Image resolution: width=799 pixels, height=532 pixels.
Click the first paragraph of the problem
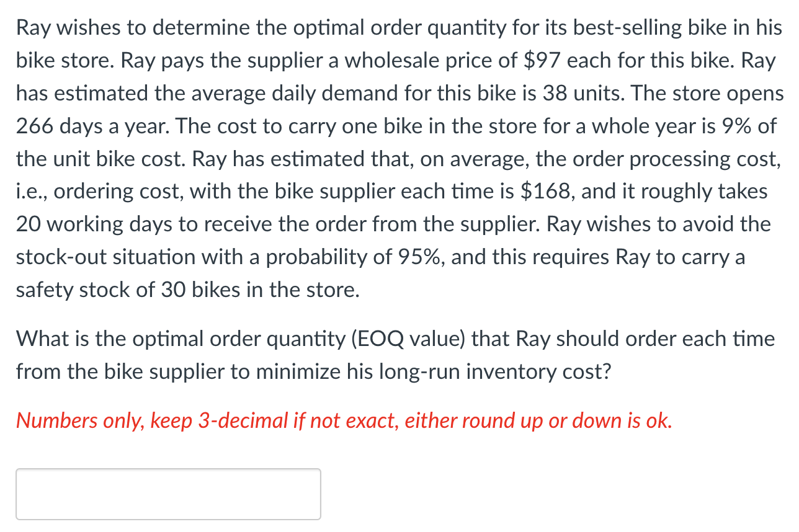(x=397, y=158)
